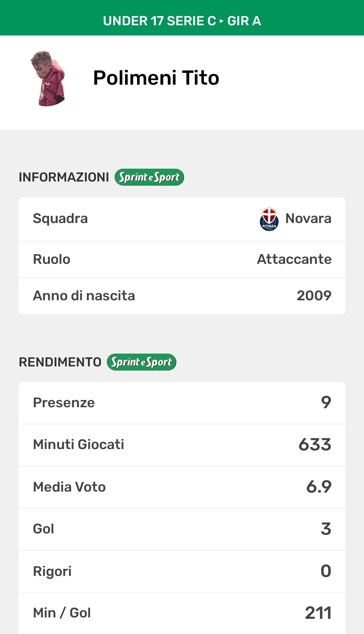Tap the Anno di nascita row
364x634 pixels.
click(x=182, y=296)
